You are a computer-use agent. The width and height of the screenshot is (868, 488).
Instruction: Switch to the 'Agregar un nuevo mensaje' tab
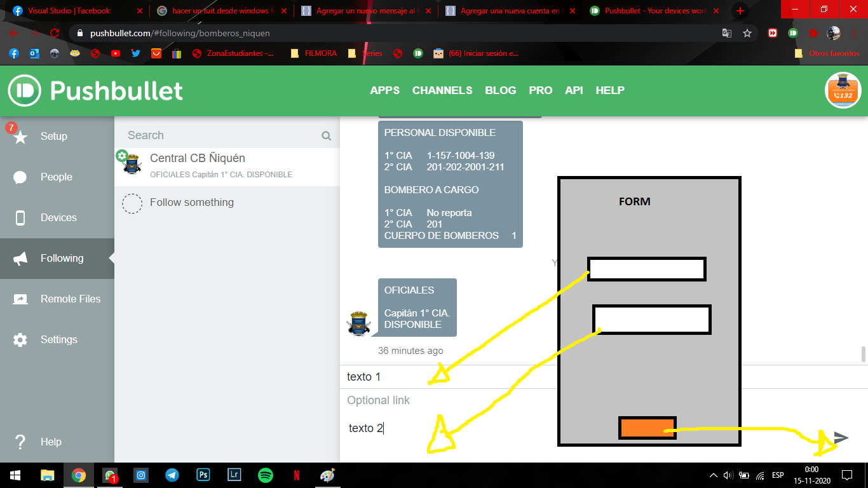367,11
